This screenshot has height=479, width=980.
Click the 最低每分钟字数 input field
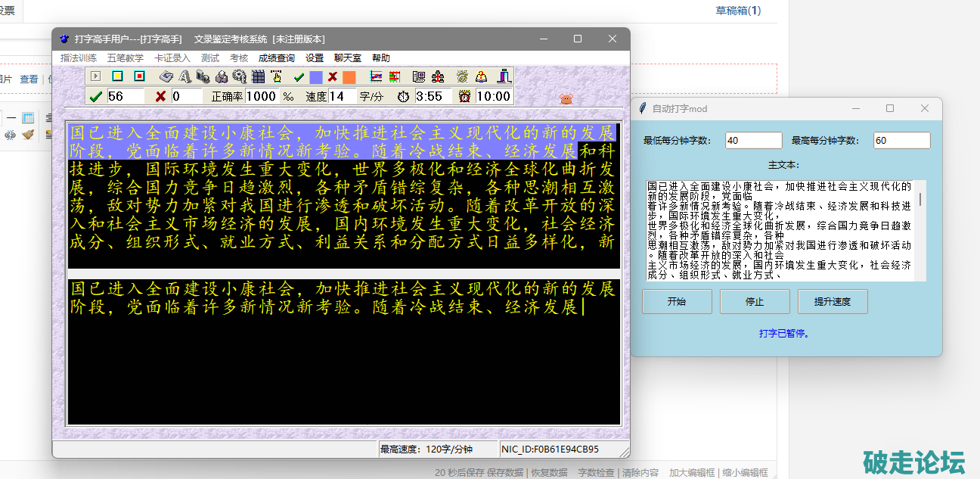[x=753, y=140]
